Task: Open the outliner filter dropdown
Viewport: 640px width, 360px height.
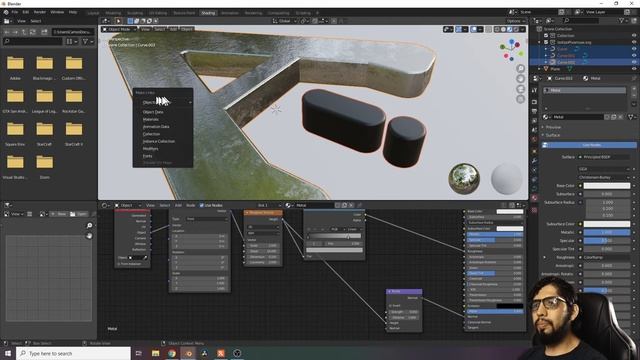Action: (x=623, y=20)
